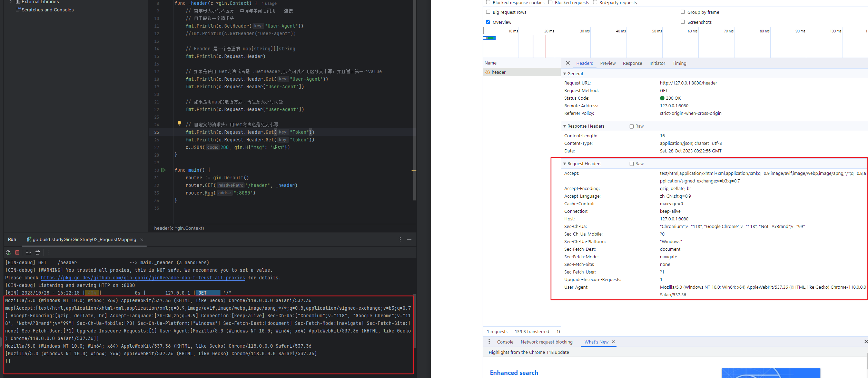Click the _header(c *gin.Context) breadcrumb
The width and height of the screenshot is (868, 378).
click(x=178, y=228)
